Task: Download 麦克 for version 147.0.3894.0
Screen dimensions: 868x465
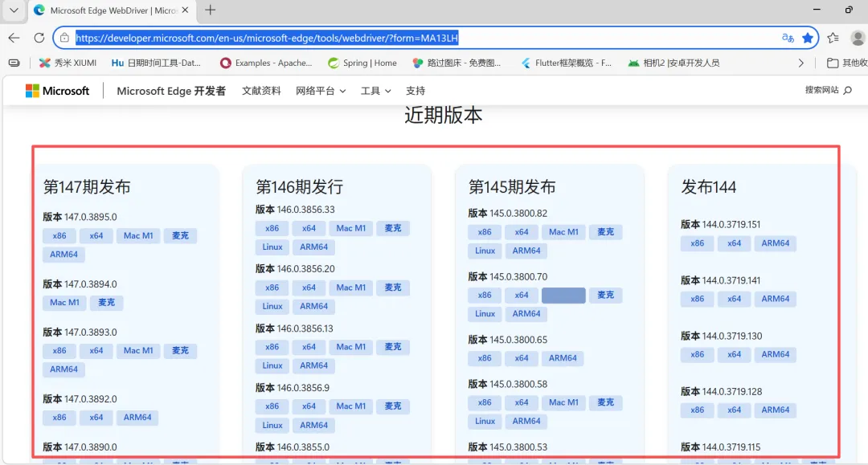Action: tap(106, 303)
